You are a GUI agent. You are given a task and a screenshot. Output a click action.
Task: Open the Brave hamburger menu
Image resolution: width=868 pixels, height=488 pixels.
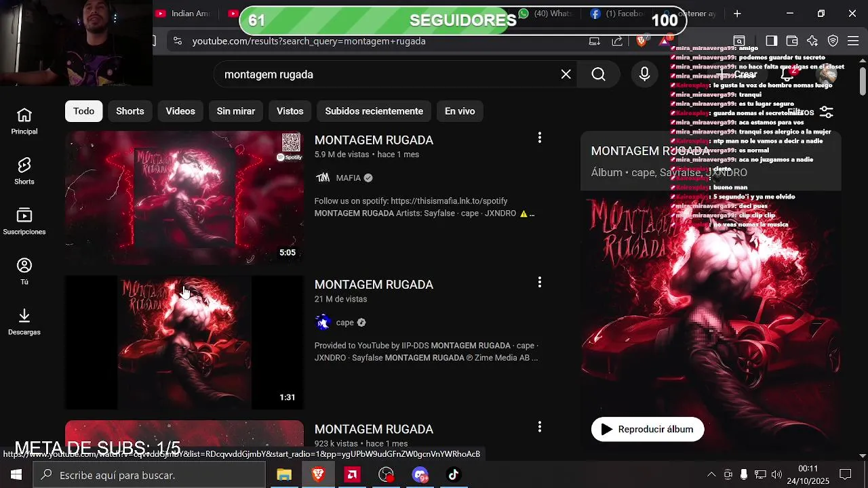[x=853, y=41]
